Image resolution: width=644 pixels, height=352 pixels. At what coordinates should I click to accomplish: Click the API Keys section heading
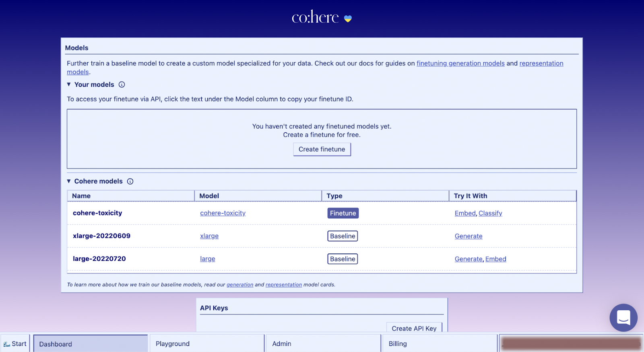click(214, 308)
